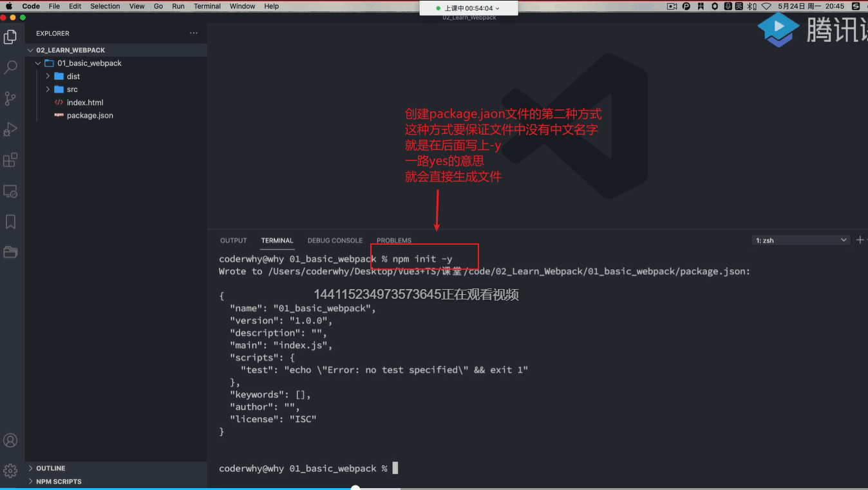Open the Extensions view
The width and height of the screenshot is (868, 490).
pos(10,160)
